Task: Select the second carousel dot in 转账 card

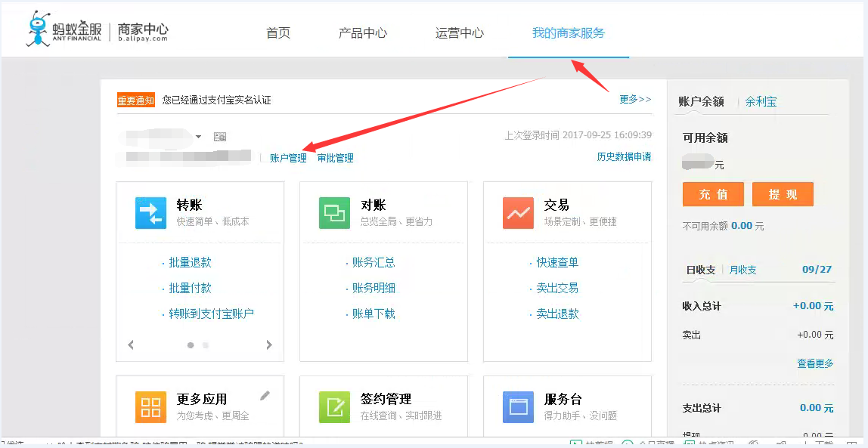Action: (x=206, y=345)
